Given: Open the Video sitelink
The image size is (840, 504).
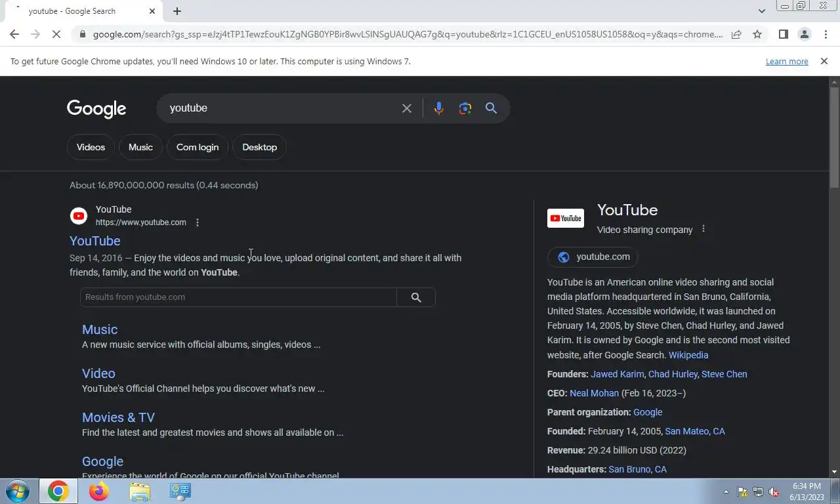Looking at the screenshot, I should pos(98,373).
